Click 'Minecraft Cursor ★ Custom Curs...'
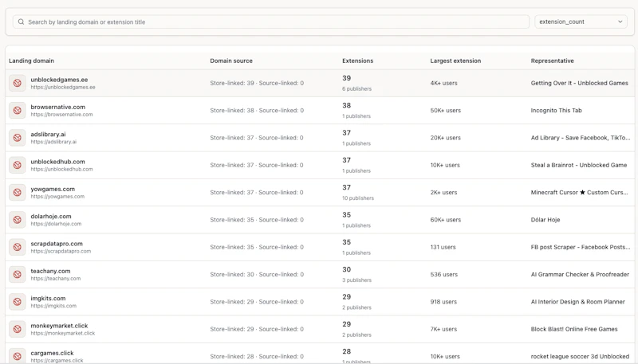Screen dimensions: 638x364 (580, 193)
